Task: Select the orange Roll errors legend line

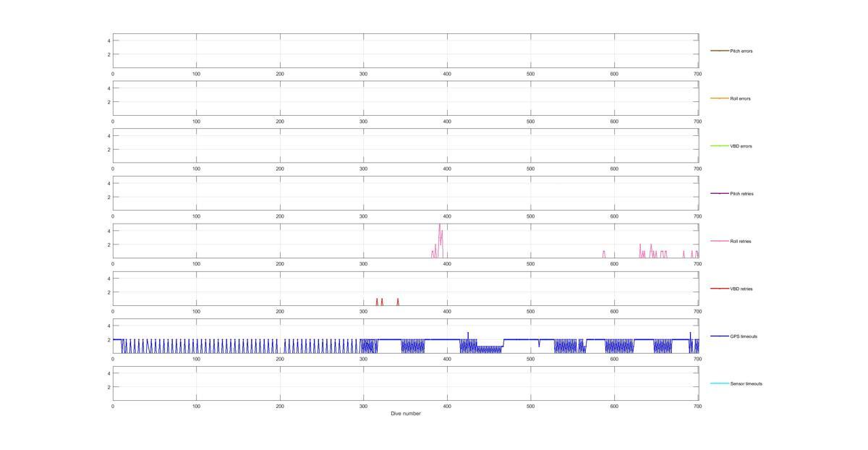Action: click(719, 98)
